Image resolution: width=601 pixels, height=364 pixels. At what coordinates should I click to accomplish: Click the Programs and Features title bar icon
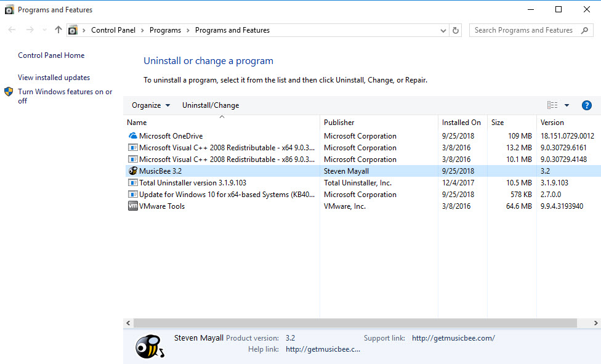(x=9, y=10)
